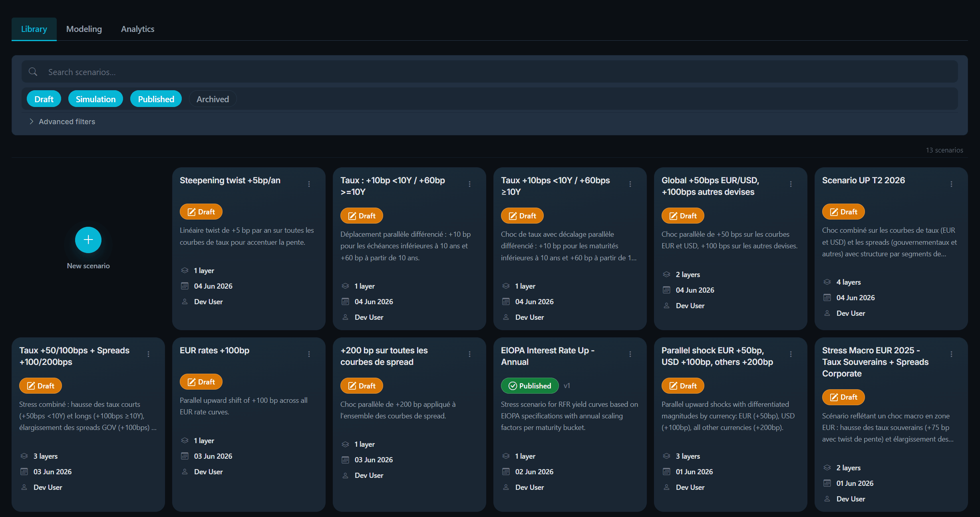Click calendar icon on Steepening twist card
The image size is (980, 517).
pos(185,286)
